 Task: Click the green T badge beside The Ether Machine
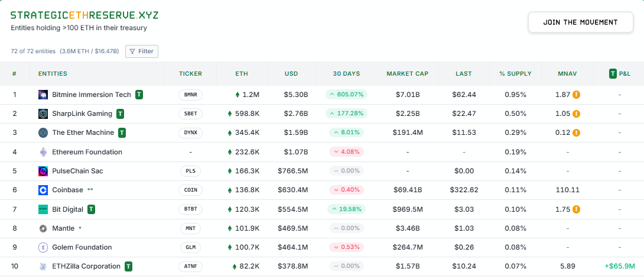pyautogui.click(x=122, y=132)
